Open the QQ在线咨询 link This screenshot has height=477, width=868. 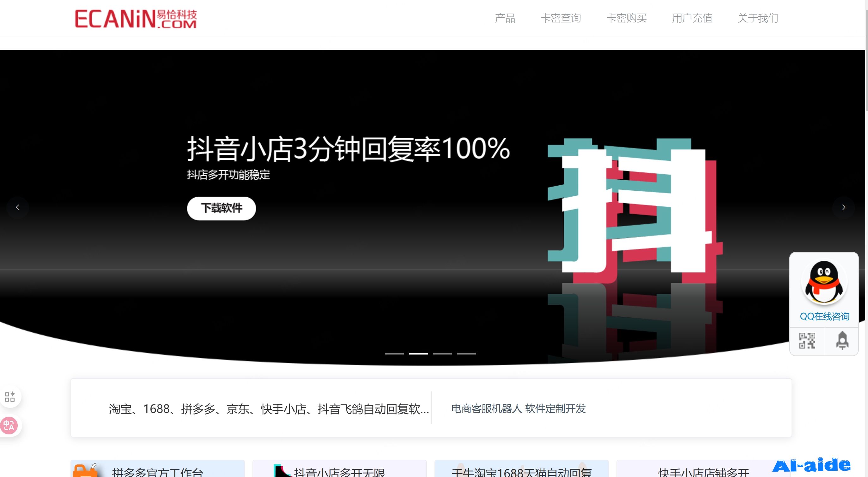pyautogui.click(x=824, y=316)
